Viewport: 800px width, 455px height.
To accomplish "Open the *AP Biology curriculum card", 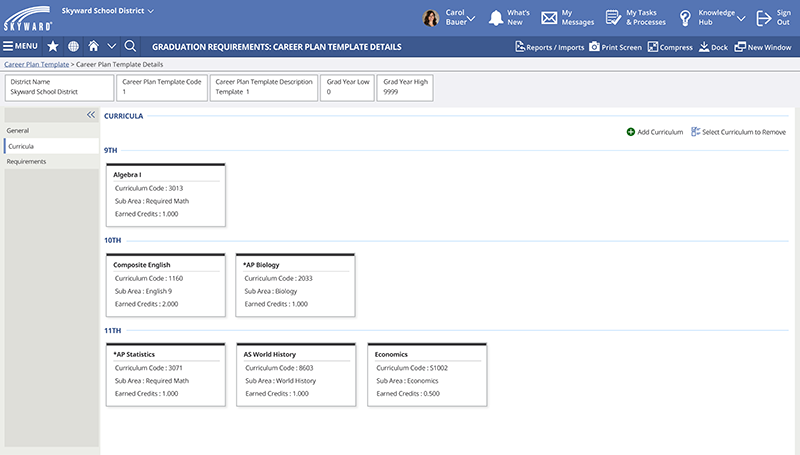I will tap(295, 285).
